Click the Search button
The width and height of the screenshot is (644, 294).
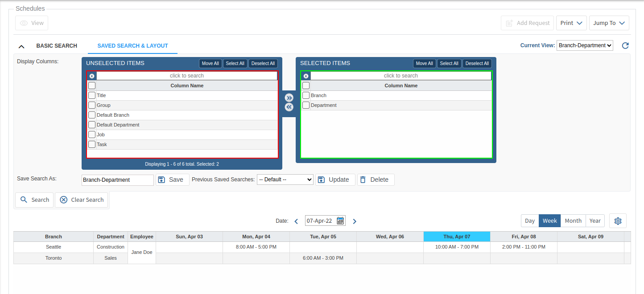pos(34,200)
